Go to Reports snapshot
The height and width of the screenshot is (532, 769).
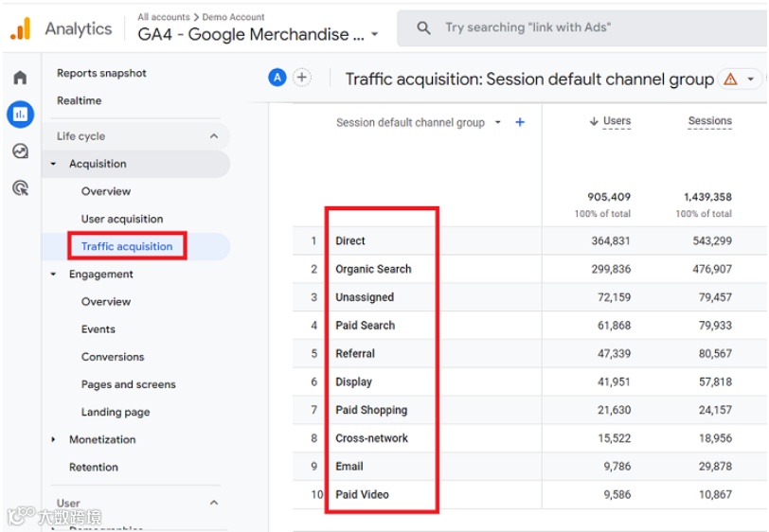(101, 73)
